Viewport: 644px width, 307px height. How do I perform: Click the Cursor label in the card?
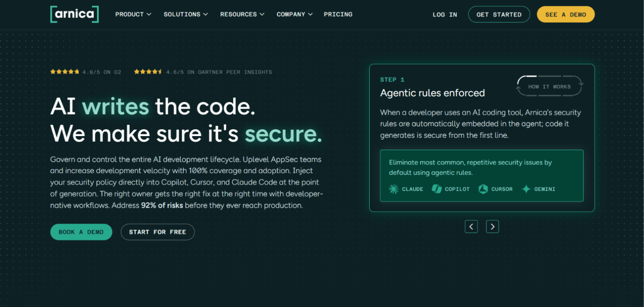click(502, 189)
